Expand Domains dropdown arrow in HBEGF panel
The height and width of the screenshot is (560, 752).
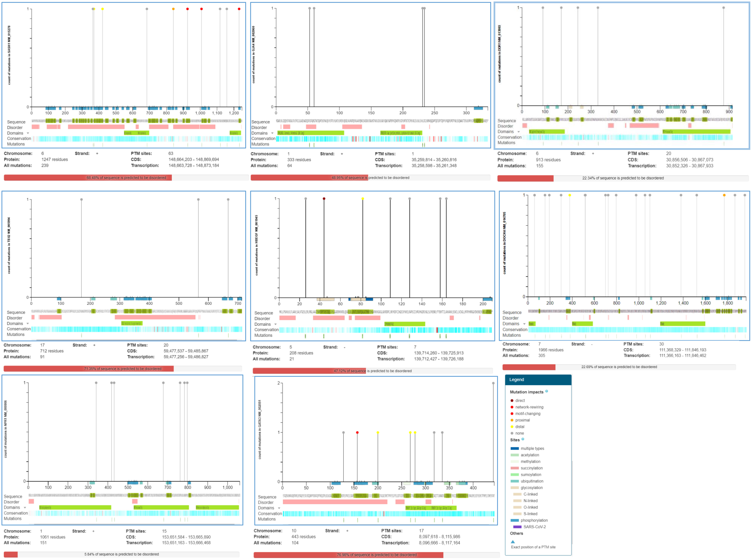pyautogui.click(x=275, y=324)
